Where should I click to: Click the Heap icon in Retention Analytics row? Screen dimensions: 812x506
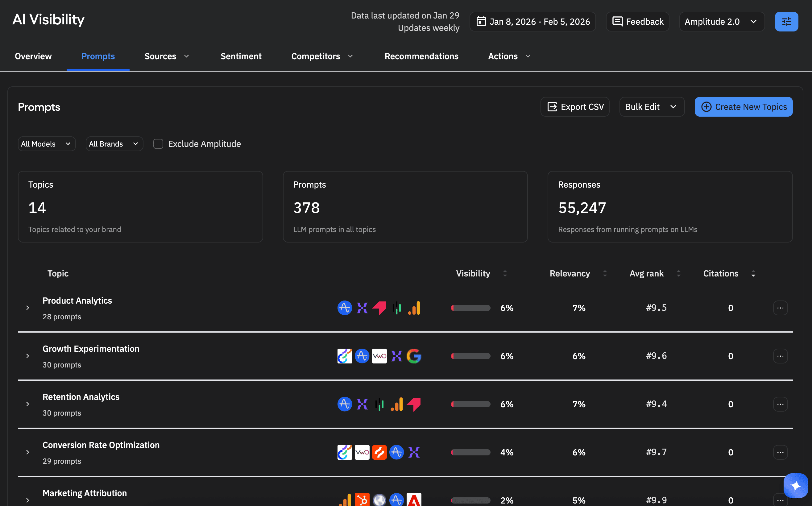coord(414,404)
